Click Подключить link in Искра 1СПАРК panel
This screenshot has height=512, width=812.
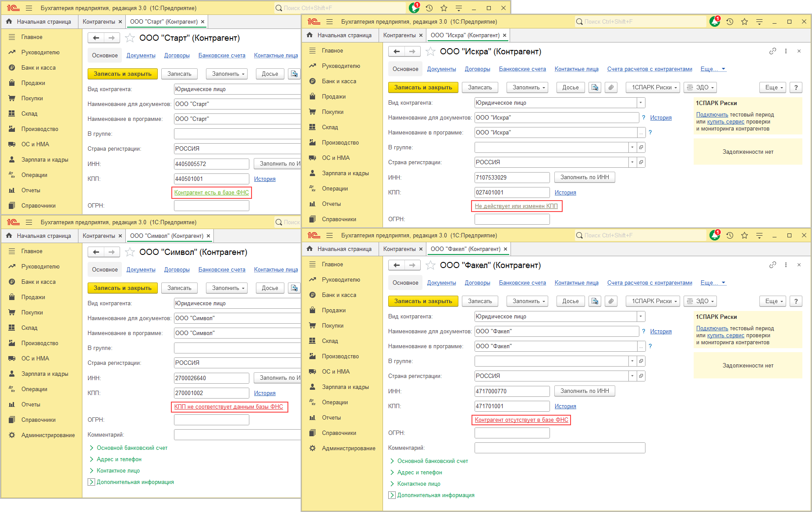[712, 115]
